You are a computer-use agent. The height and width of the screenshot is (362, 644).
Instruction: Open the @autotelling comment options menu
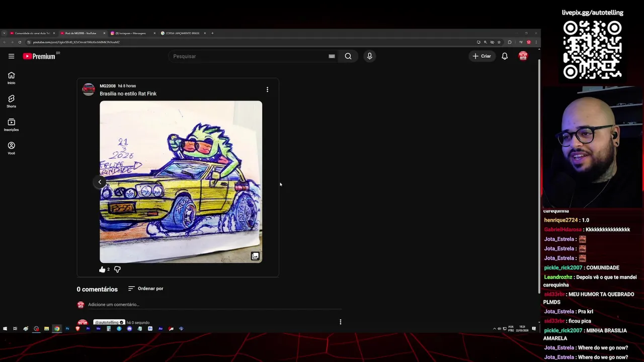340,322
